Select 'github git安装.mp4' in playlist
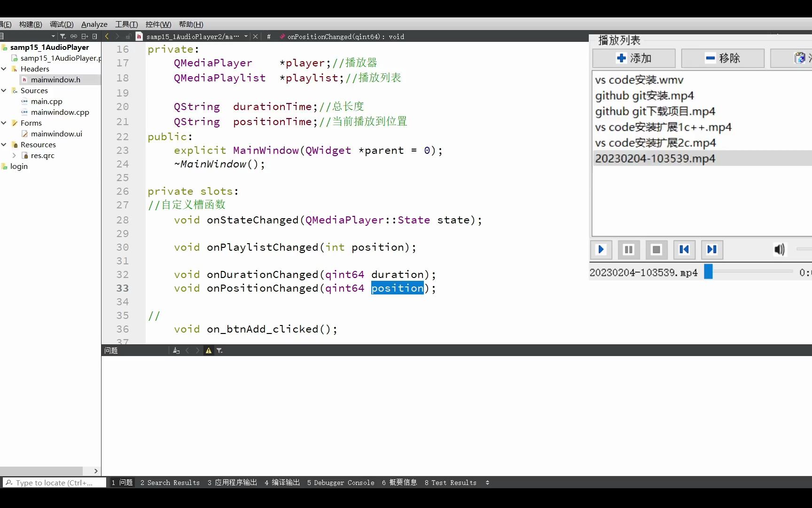The width and height of the screenshot is (812, 508). click(702, 95)
